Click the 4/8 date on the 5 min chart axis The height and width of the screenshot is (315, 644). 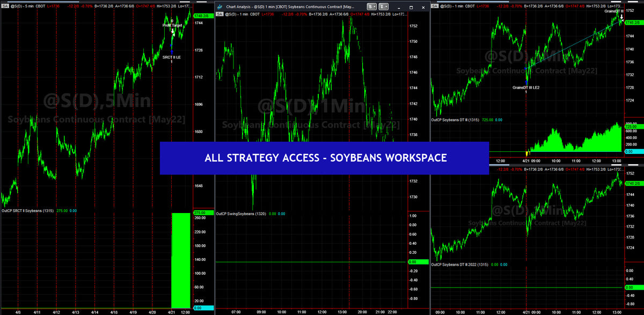click(19, 312)
